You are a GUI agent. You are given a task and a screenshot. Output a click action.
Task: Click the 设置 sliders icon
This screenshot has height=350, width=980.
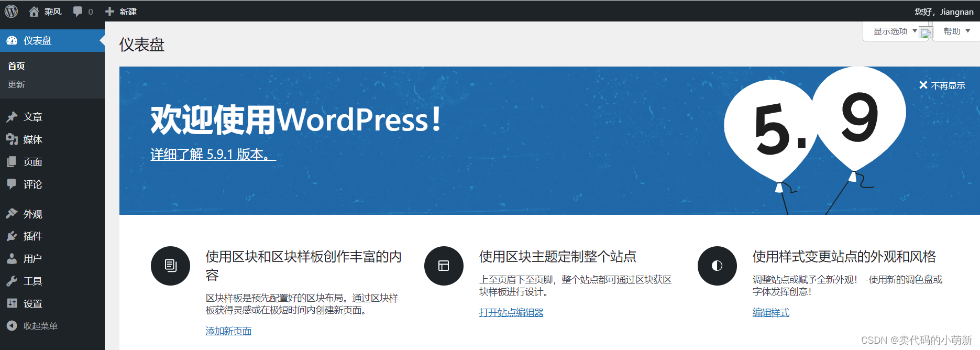coord(12,303)
